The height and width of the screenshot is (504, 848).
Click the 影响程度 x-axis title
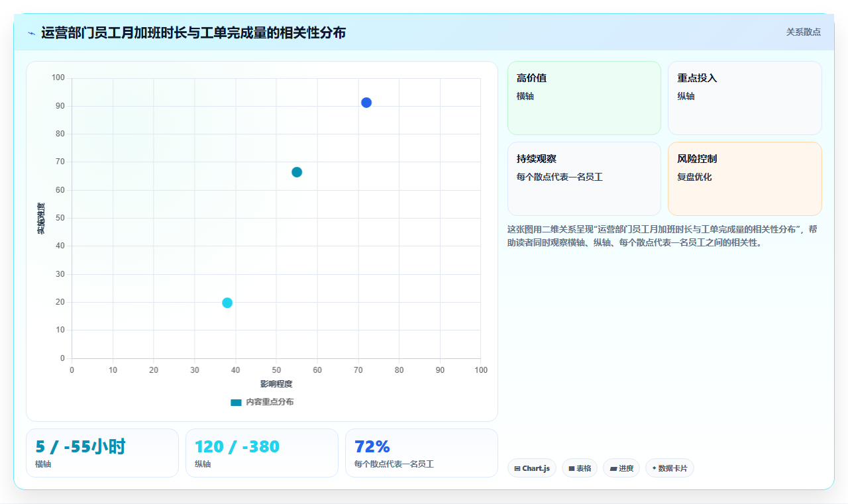[x=276, y=384]
